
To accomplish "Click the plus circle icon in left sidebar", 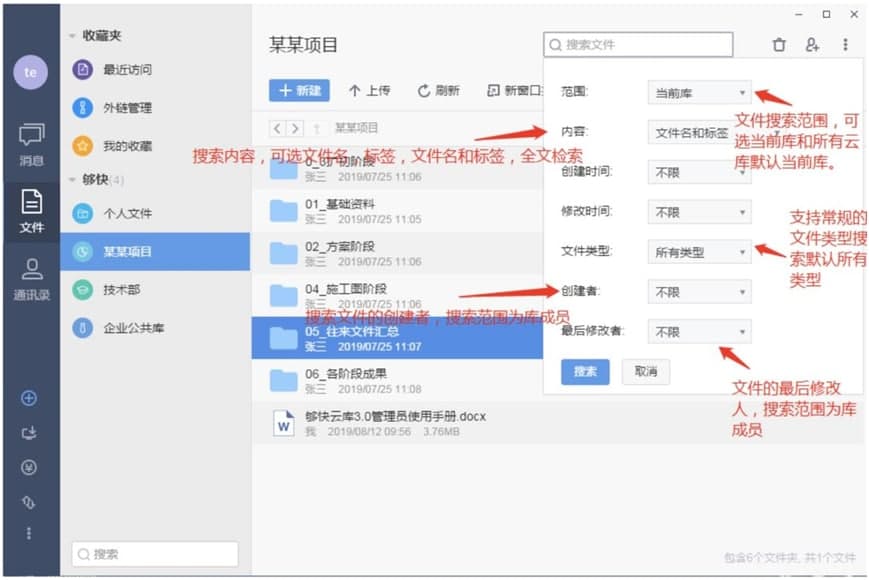I will (x=30, y=398).
